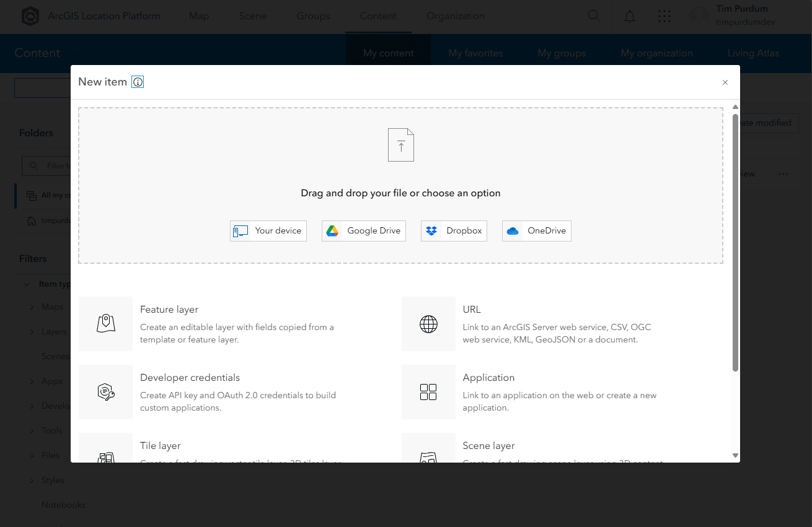
Task: Click the Scene layer icon
Action: 428,457
